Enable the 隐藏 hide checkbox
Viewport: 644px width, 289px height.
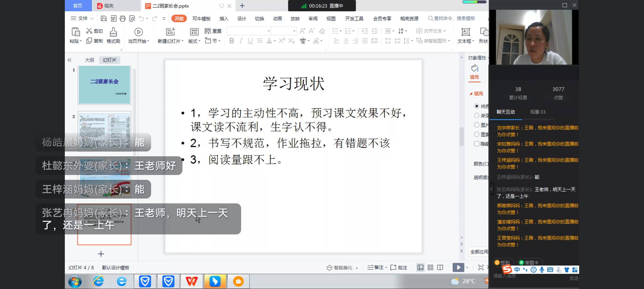477,144
